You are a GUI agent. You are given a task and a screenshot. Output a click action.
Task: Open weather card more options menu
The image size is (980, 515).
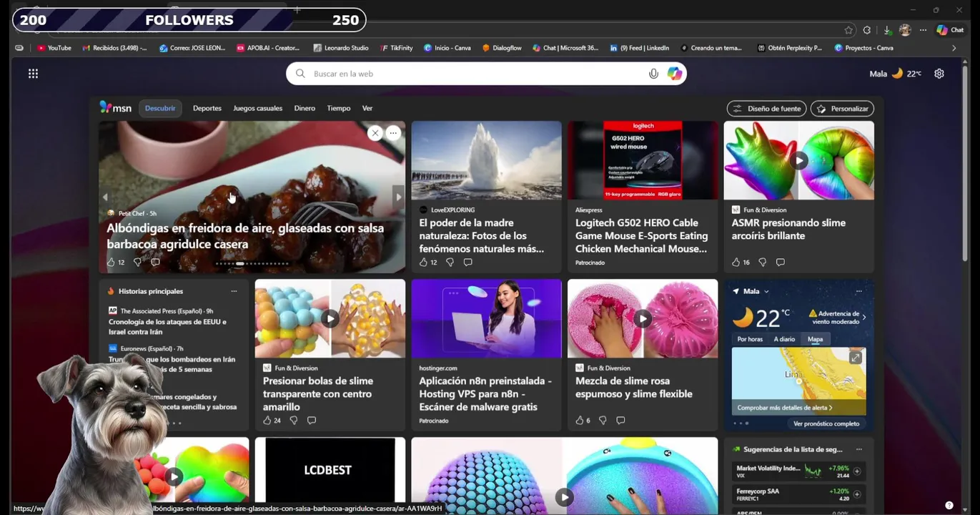point(858,292)
